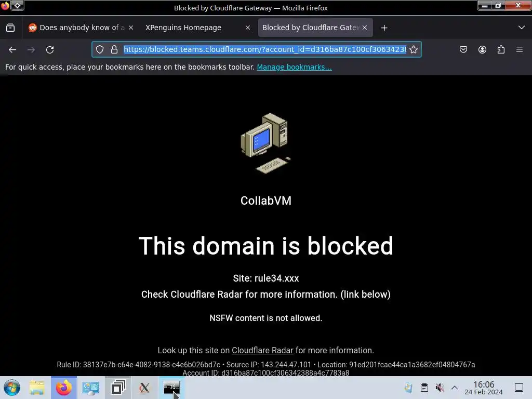This screenshot has width=532, height=399.
Task: Minimize the Firefox window
Action: point(485,5)
